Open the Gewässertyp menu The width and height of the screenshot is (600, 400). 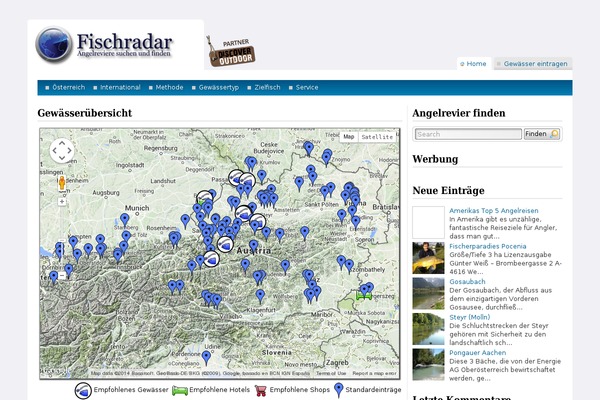218,87
